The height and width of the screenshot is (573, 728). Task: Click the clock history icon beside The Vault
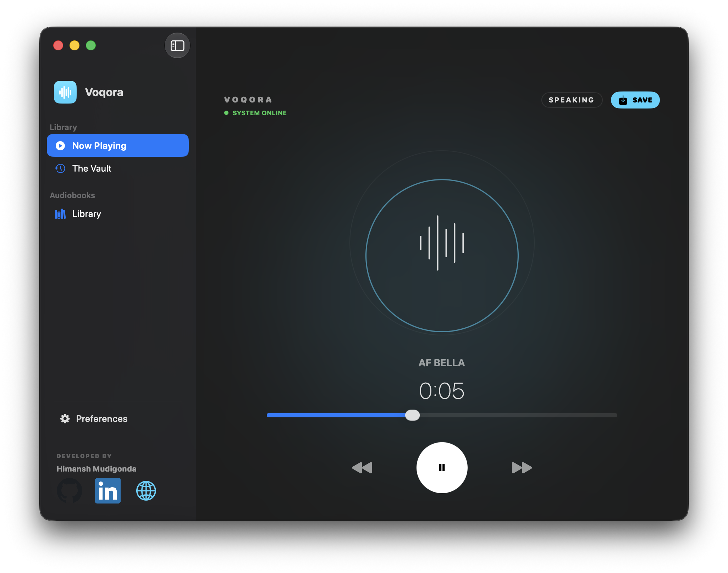point(60,168)
